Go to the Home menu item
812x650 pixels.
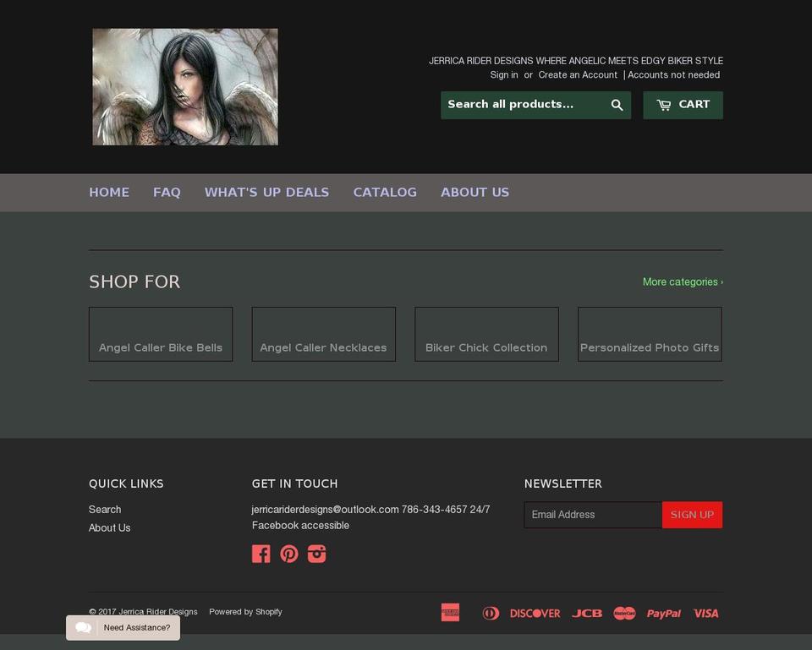[109, 193]
